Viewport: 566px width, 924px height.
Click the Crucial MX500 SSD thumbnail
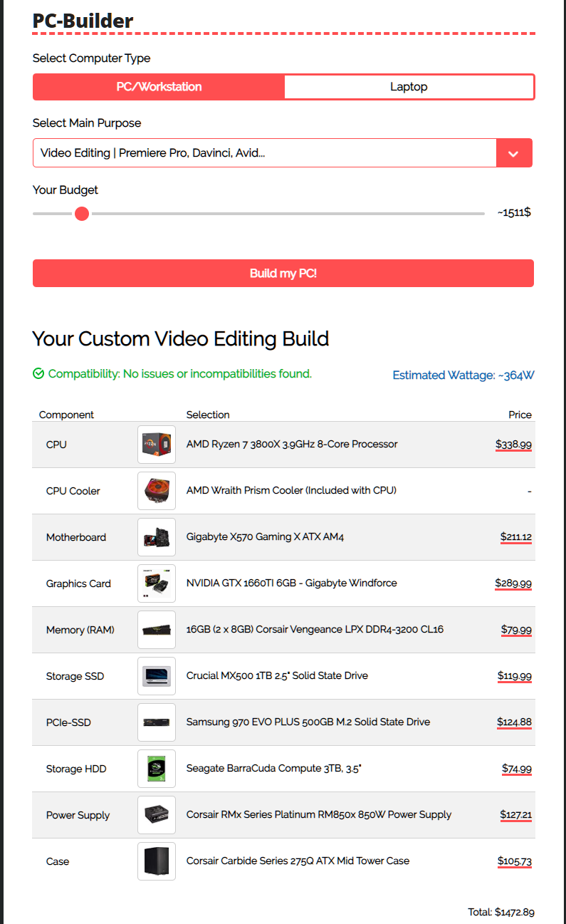tap(156, 675)
